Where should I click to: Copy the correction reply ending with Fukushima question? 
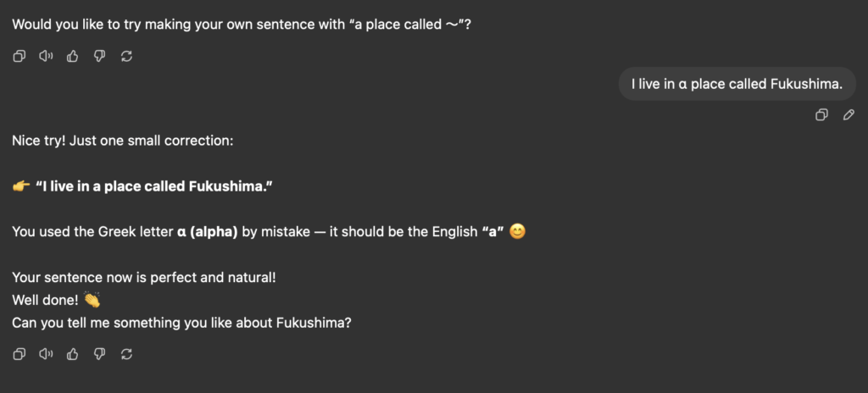(19, 354)
